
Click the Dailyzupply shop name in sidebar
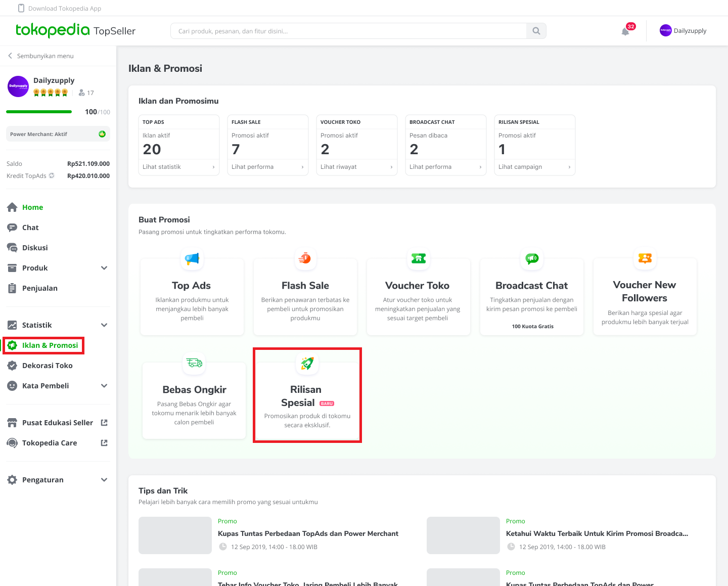(54, 80)
